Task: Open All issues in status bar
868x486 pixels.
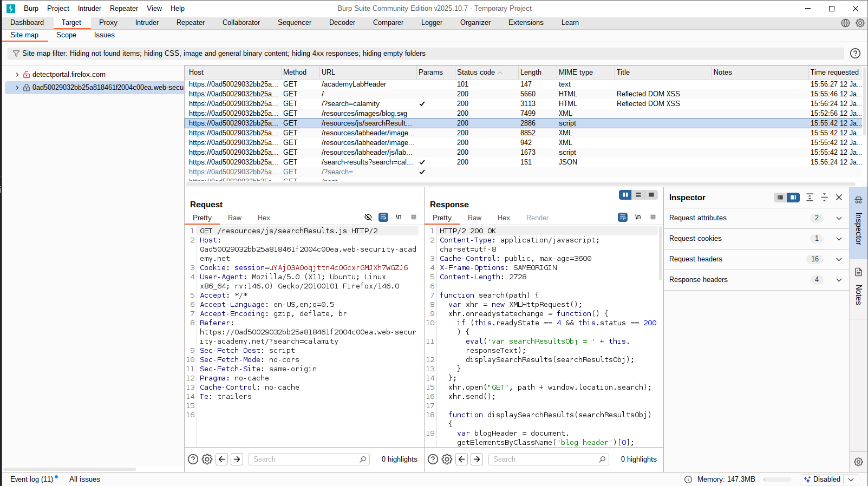Action: 84,480
